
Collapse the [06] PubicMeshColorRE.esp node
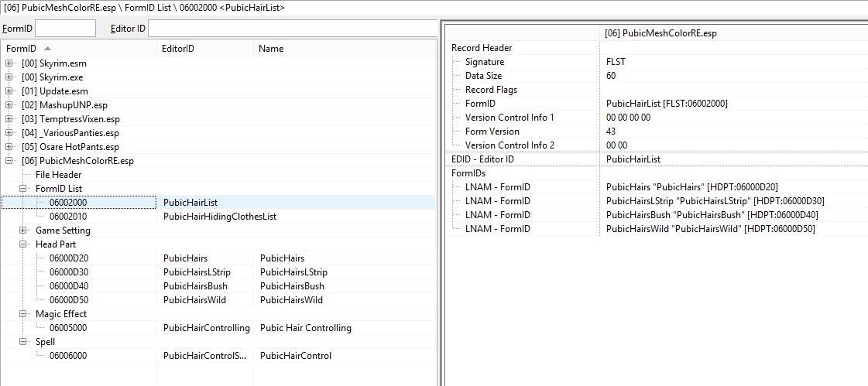click(x=9, y=161)
